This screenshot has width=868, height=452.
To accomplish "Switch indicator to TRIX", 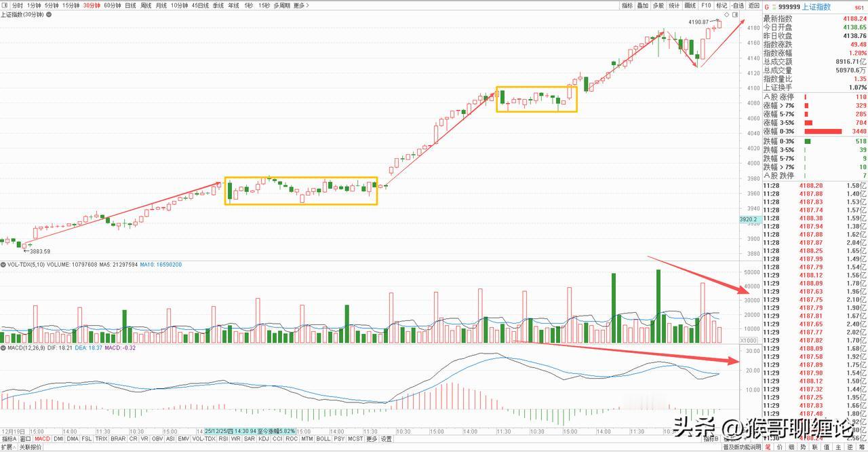I will [102, 439].
